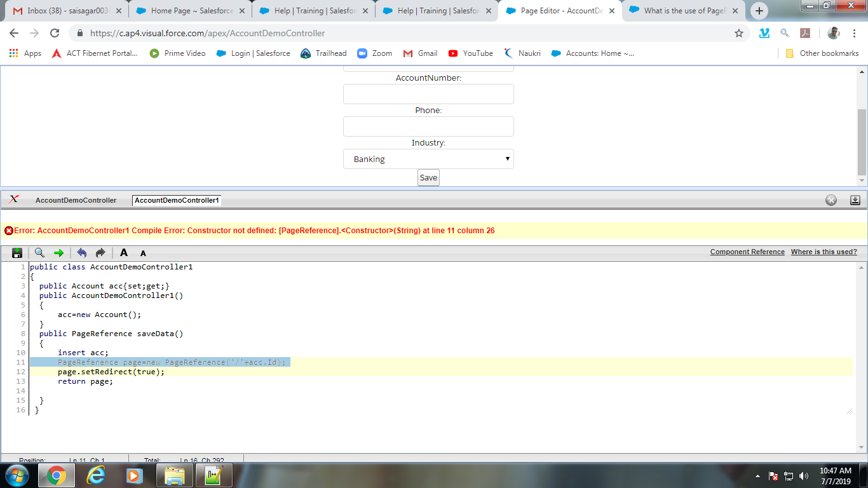Switch to the AccountDemoController tab
The height and width of the screenshot is (488, 868).
[74, 200]
